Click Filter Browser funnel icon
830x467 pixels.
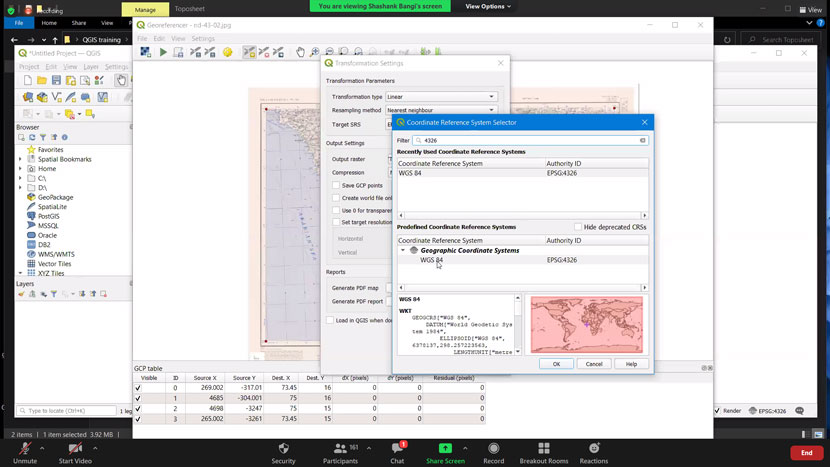click(x=43, y=137)
